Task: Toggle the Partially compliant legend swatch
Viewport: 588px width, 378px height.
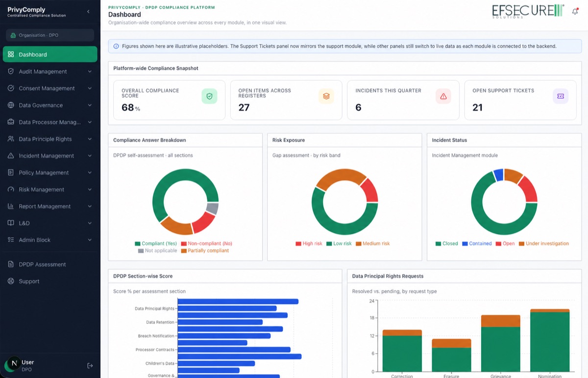Action: (x=184, y=251)
